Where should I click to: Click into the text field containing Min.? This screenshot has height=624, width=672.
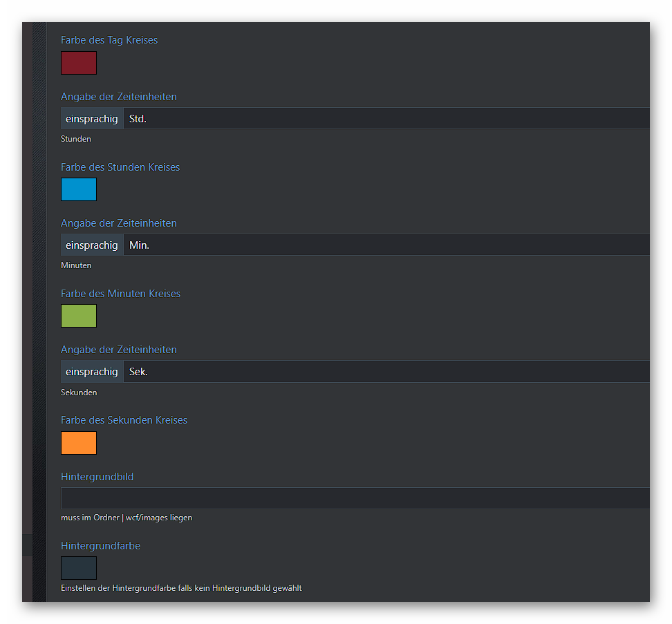[386, 245]
